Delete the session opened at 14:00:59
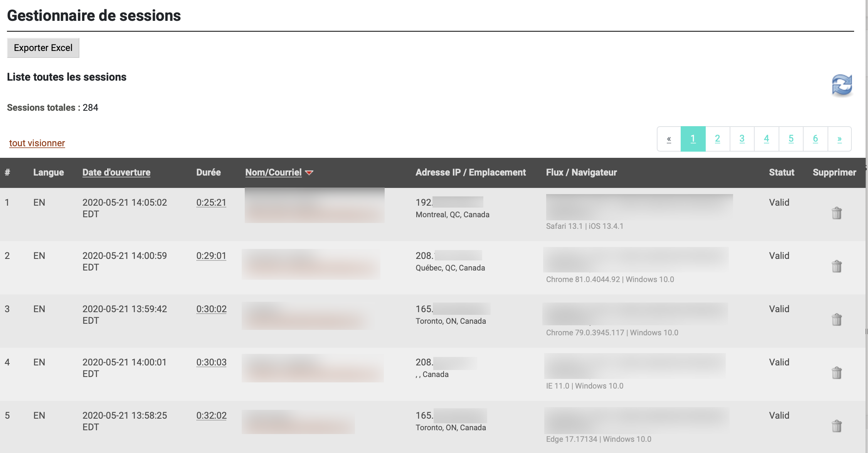 (x=836, y=266)
